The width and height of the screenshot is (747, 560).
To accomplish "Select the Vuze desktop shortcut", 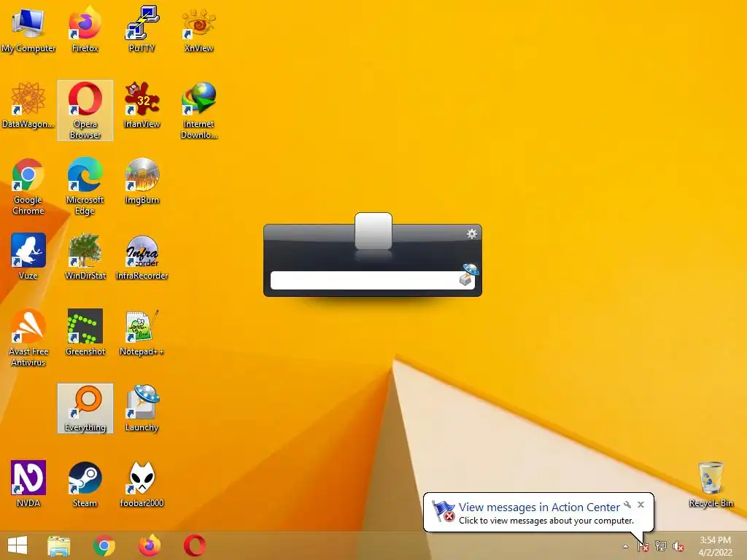I will [28, 257].
